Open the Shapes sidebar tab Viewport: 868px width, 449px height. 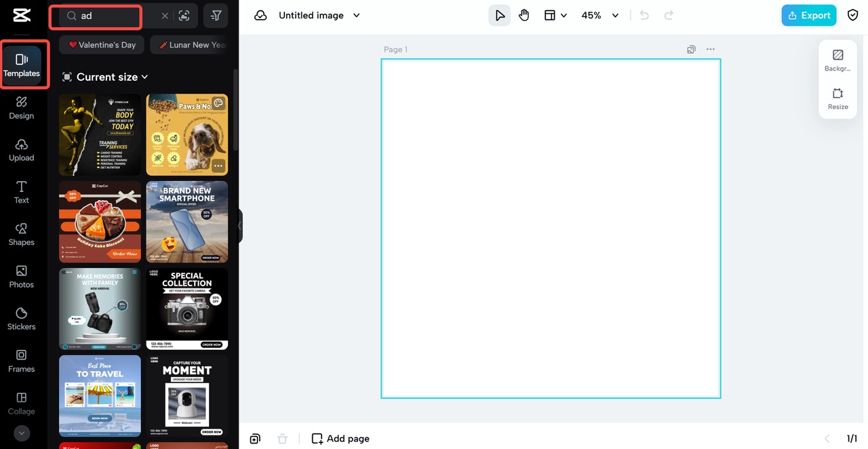22,234
